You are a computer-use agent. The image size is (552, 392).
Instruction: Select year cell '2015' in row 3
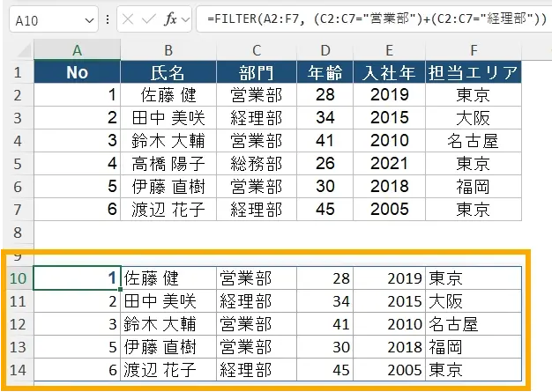(389, 118)
